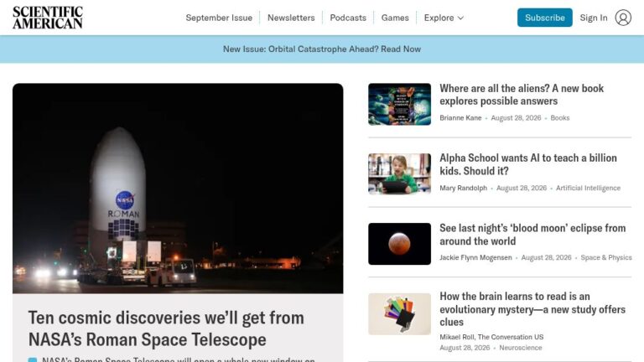Read 'How the brain learns to read' article
The image size is (644, 362).
coord(532,309)
